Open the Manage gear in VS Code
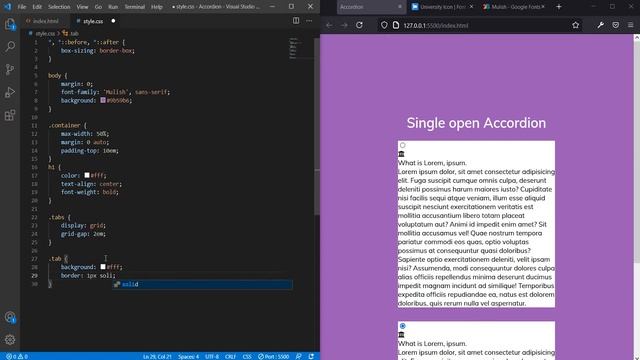Viewport: 640px width, 360px height. (10, 339)
